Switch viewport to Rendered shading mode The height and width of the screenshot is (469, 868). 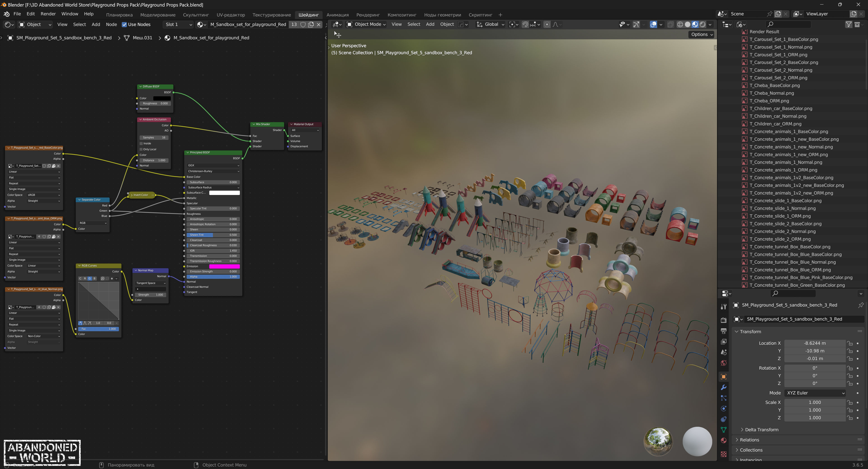tap(703, 24)
